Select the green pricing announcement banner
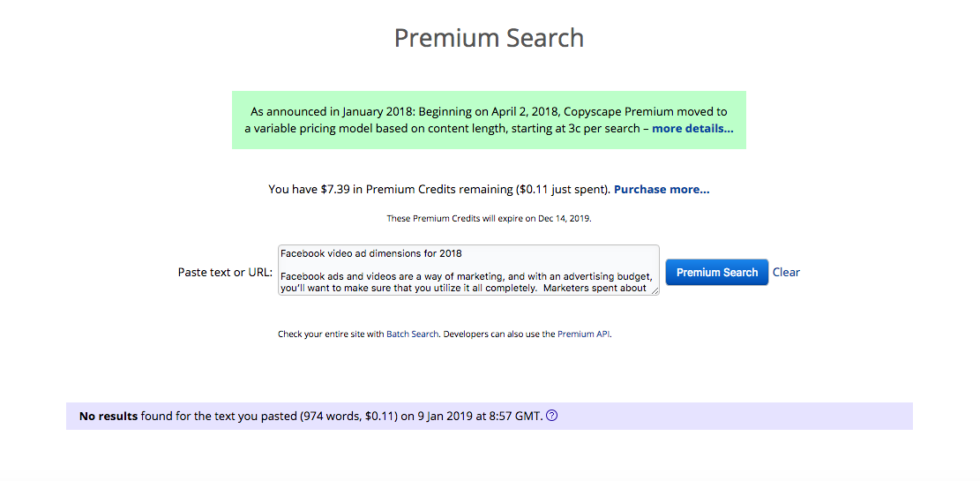The width and height of the screenshot is (980, 481). tap(489, 120)
